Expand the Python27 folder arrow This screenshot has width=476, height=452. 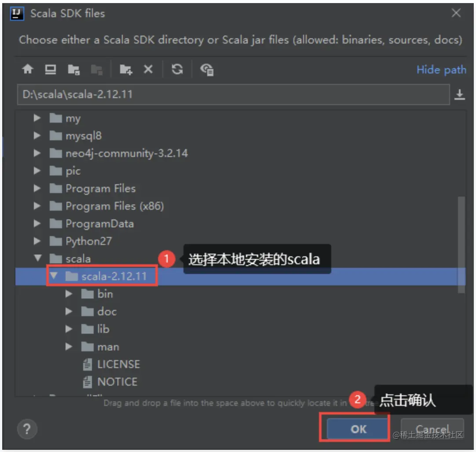click(x=37, y=241)
